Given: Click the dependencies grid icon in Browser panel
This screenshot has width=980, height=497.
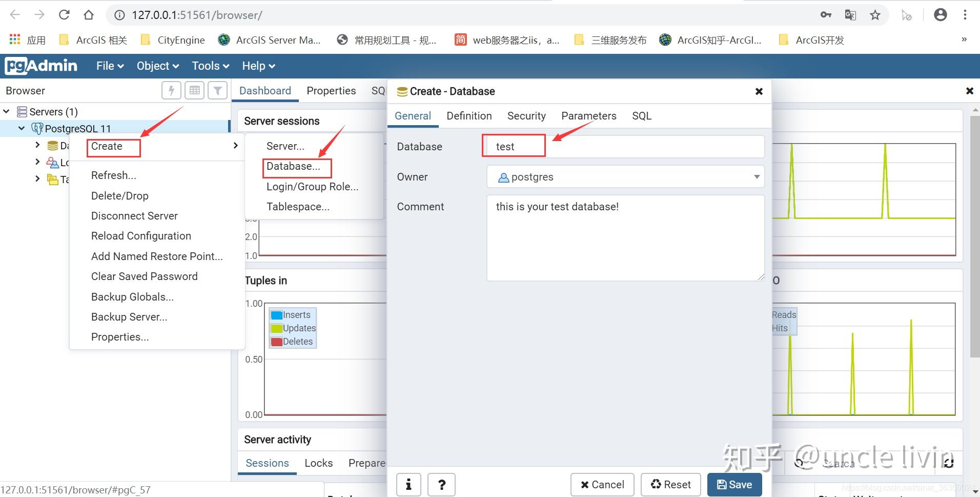Looking at the screenshot, I should point(194,90).
